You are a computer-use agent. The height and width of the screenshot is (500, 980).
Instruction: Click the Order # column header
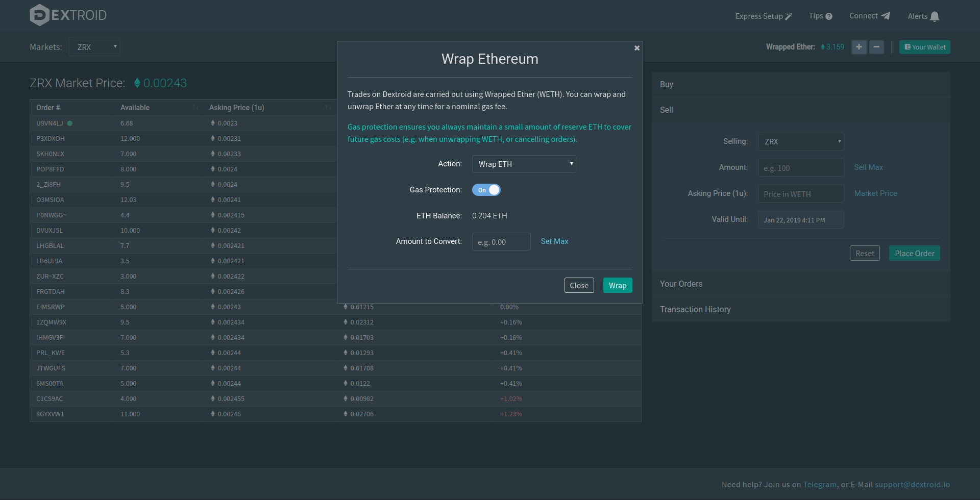click(71, 108)
